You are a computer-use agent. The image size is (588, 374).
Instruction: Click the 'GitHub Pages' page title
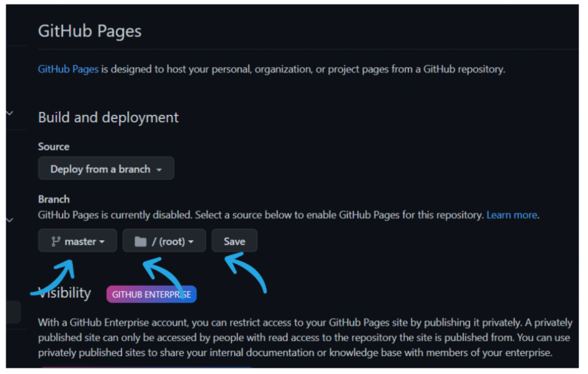[90, 31]
